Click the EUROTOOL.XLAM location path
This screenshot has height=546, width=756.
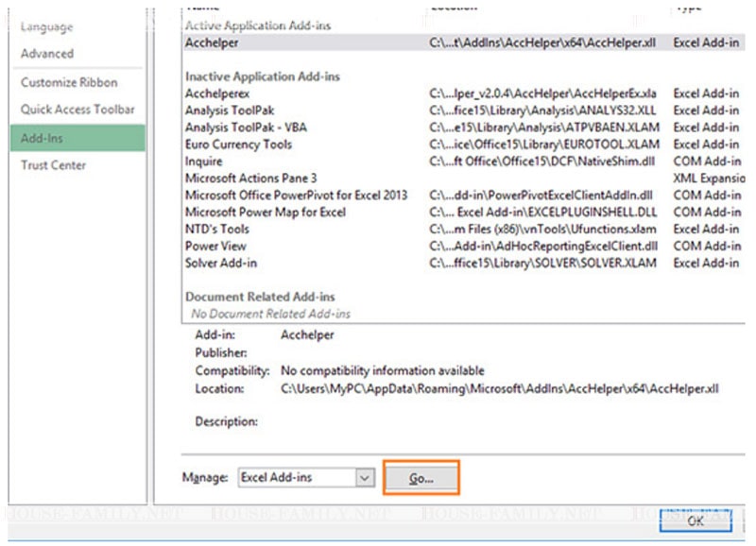(x=544, y=145)
